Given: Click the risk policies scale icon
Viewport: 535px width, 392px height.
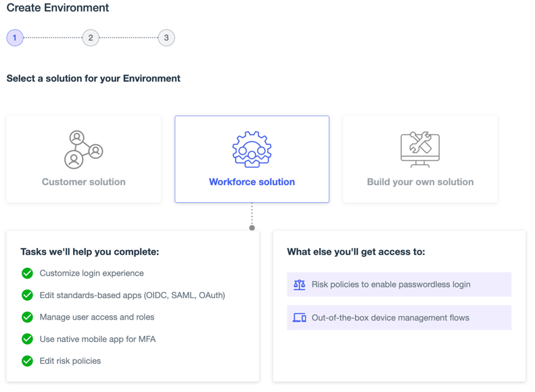Looking at the screenshot, I should pos(300,285).
